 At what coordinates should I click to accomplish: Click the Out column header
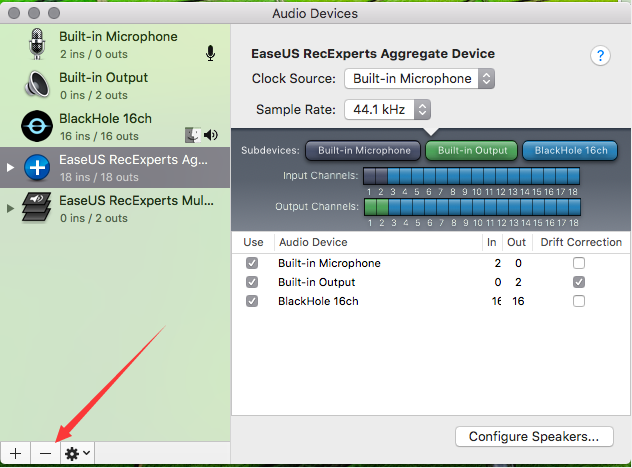tap(516, 242)
